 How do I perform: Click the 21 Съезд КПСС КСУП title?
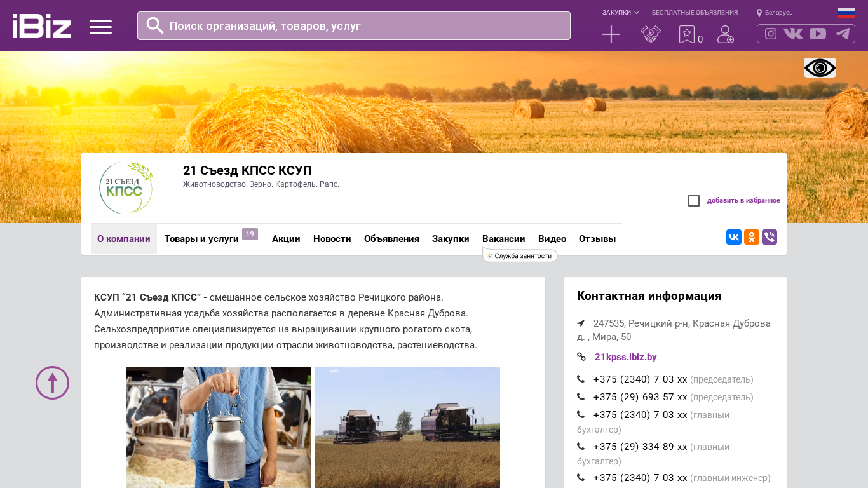247,170
